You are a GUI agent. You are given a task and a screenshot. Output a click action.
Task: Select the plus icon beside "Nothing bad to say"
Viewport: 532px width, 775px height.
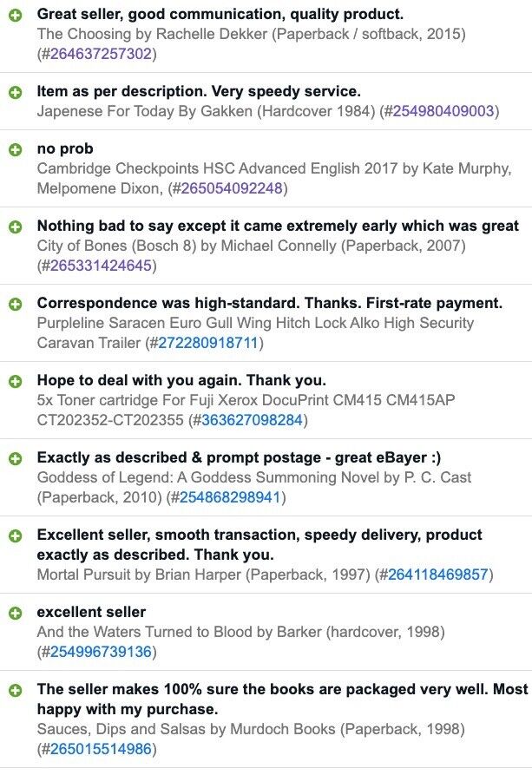pos(16,227)
